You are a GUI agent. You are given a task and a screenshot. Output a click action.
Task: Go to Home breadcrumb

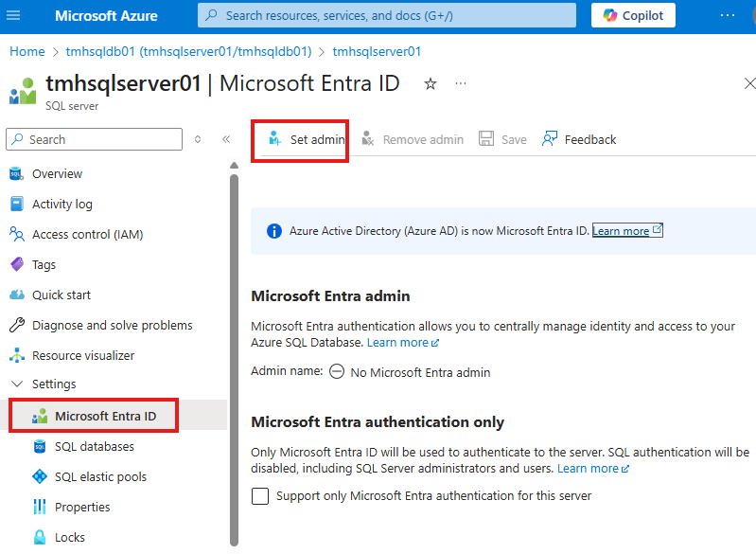pyautogui.click(x=27, y=52)
